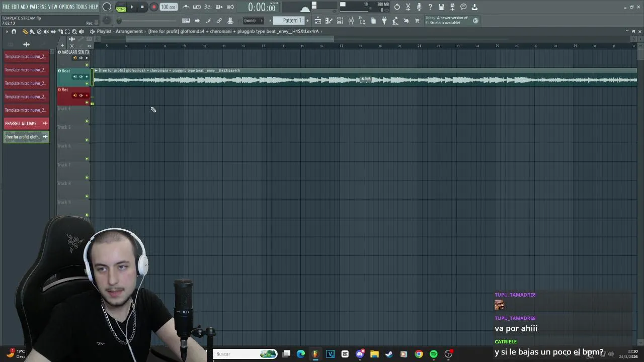Click the red Record button

[x=154, y=7]
